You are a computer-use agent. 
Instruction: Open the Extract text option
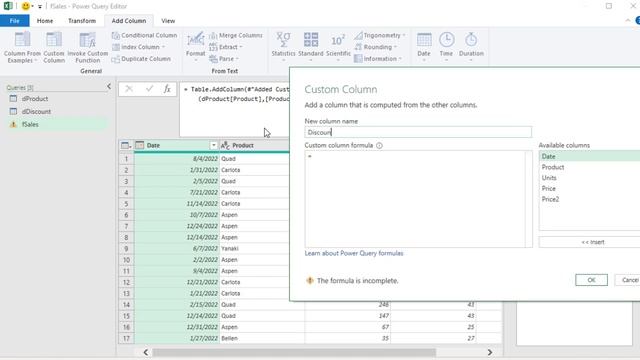click(226, 47)
